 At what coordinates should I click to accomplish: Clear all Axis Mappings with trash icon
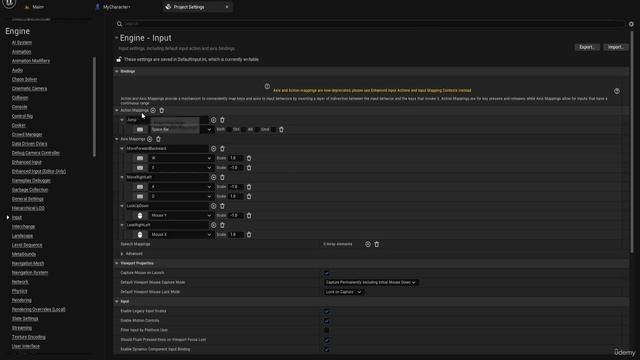coord(158,139)
